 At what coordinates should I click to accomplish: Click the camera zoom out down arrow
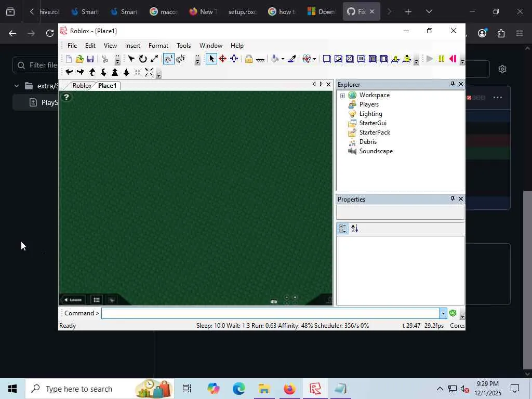click(126, 72)
